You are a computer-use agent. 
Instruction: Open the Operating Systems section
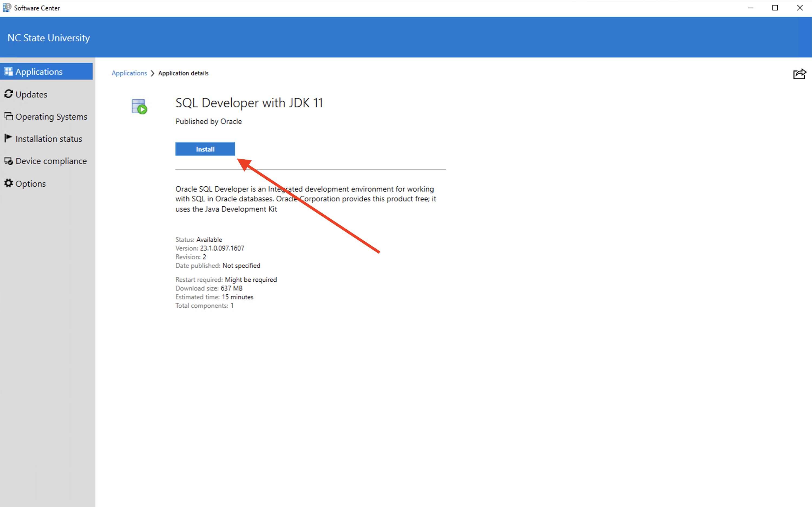51,117
